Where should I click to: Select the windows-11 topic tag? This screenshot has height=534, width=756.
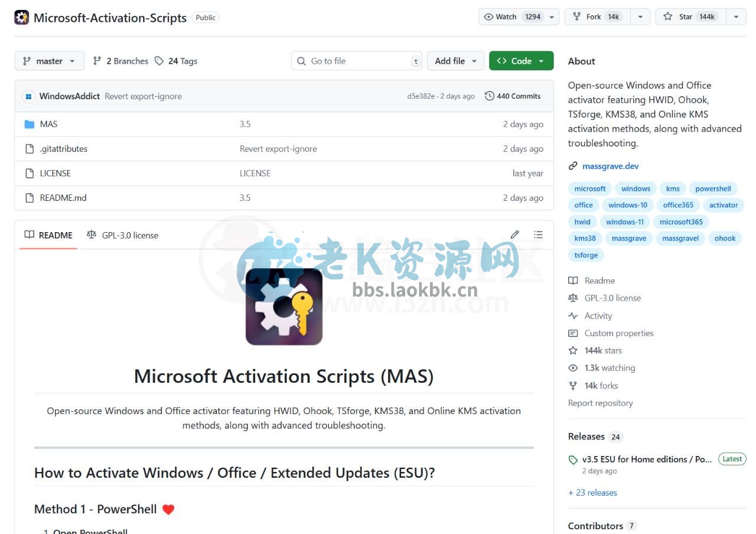625,222
